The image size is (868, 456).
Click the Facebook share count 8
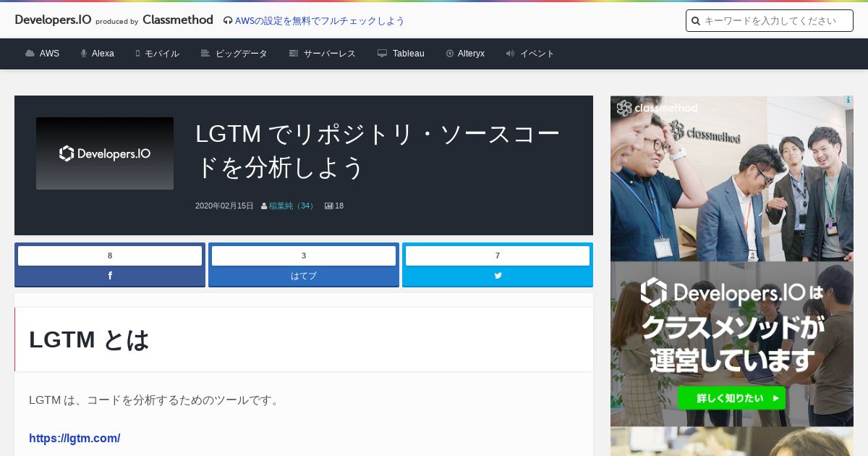(x=110, y=256)
